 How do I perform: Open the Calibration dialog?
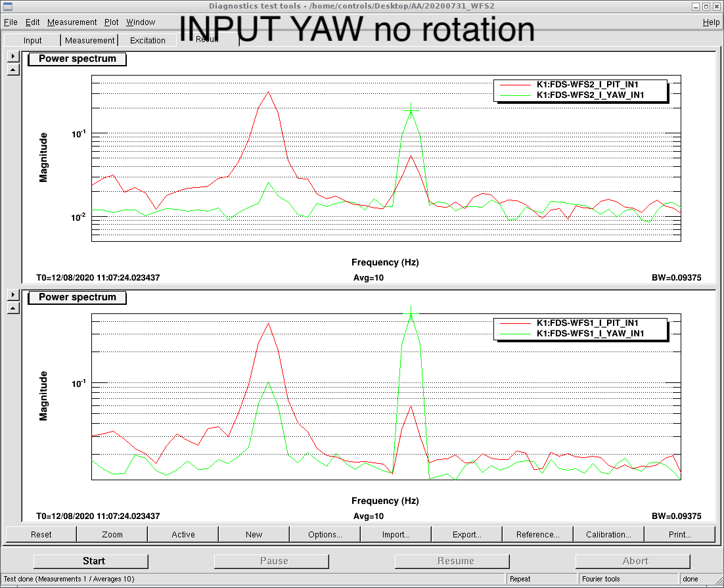608,534
